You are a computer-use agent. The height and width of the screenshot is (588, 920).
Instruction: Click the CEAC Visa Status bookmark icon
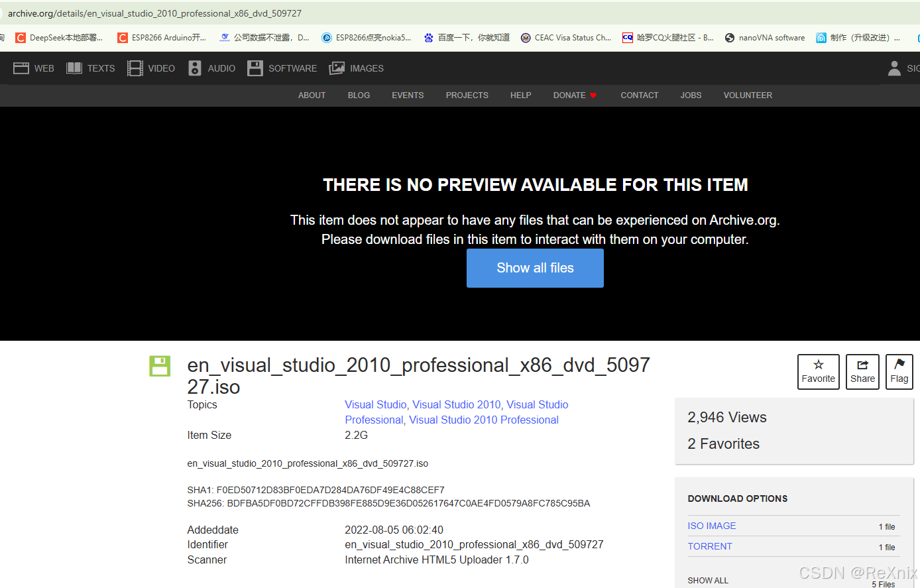526,38
